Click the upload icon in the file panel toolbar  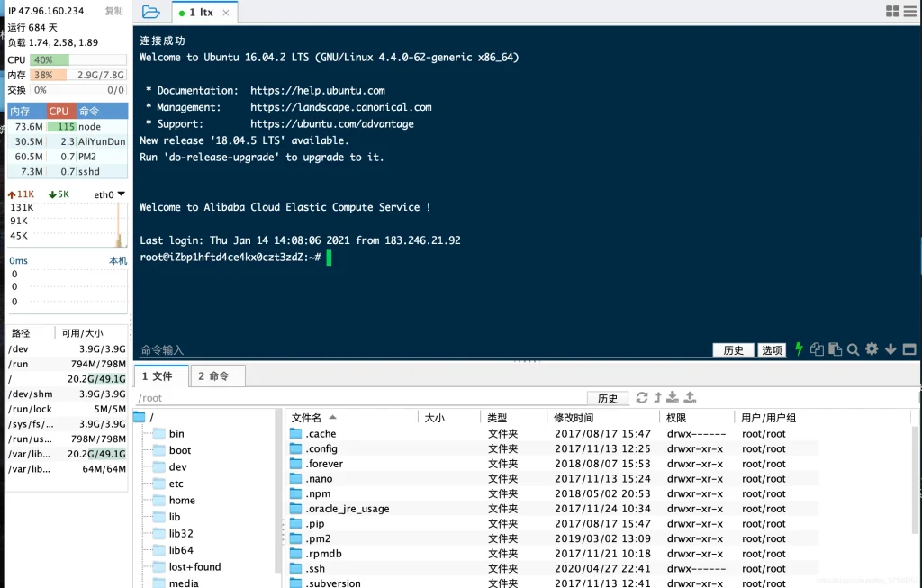coord(690,397)
